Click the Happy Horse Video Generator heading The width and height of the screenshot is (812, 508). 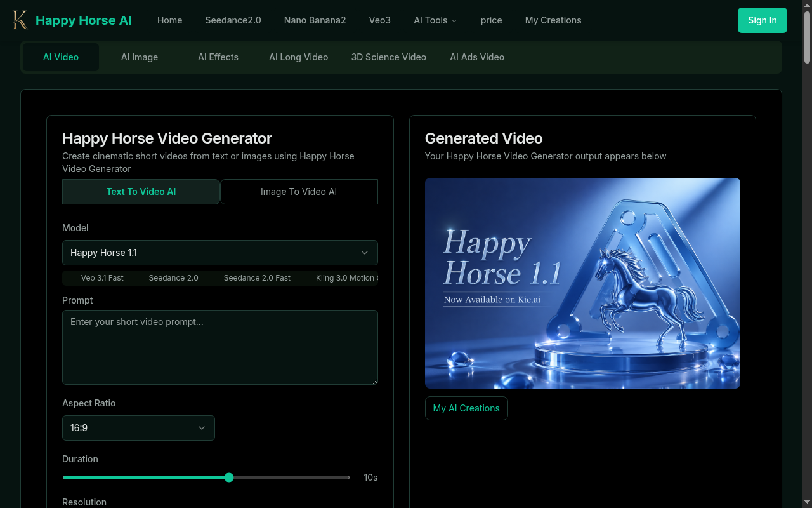[x=167, y=138]
